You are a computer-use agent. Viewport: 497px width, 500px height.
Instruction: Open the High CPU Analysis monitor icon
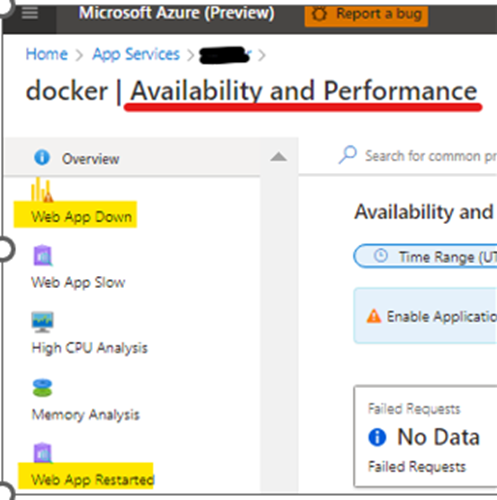click(42, 322)
